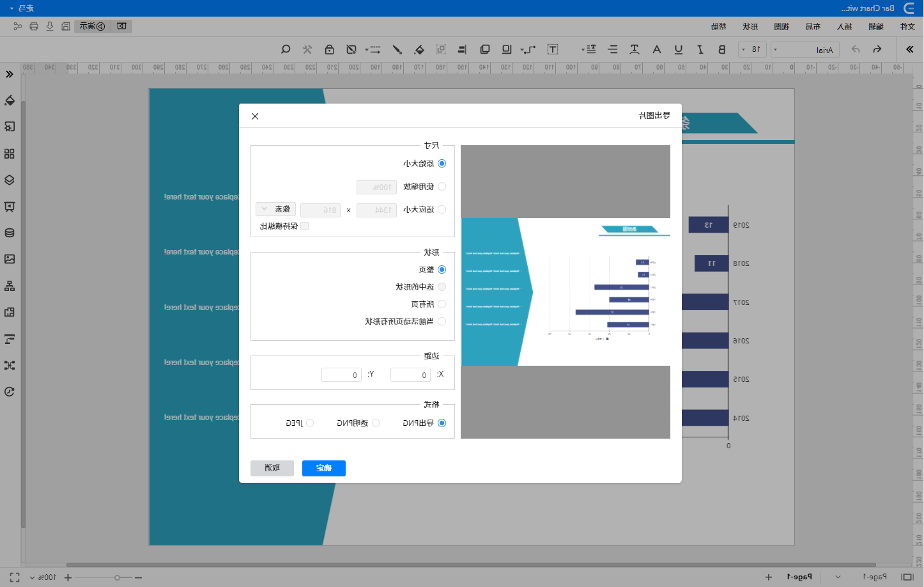924x587 pixels.
Task: Open the database panel from sidebar
Action: (10, 233)
